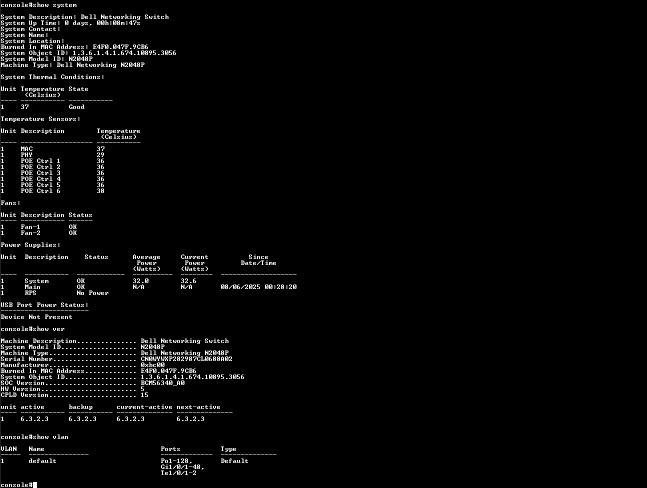This screenshot has height=488, width=647.
Task: Click the 'show vlan' command line
Action: point(35,437)
